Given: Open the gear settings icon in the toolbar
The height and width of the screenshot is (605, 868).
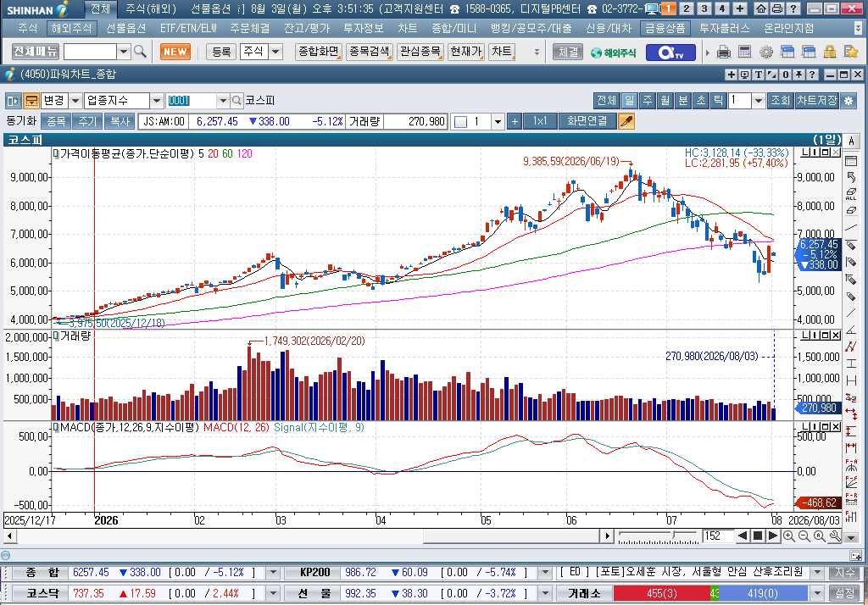Looking at the screenshot, I should (x=766, y=53).
